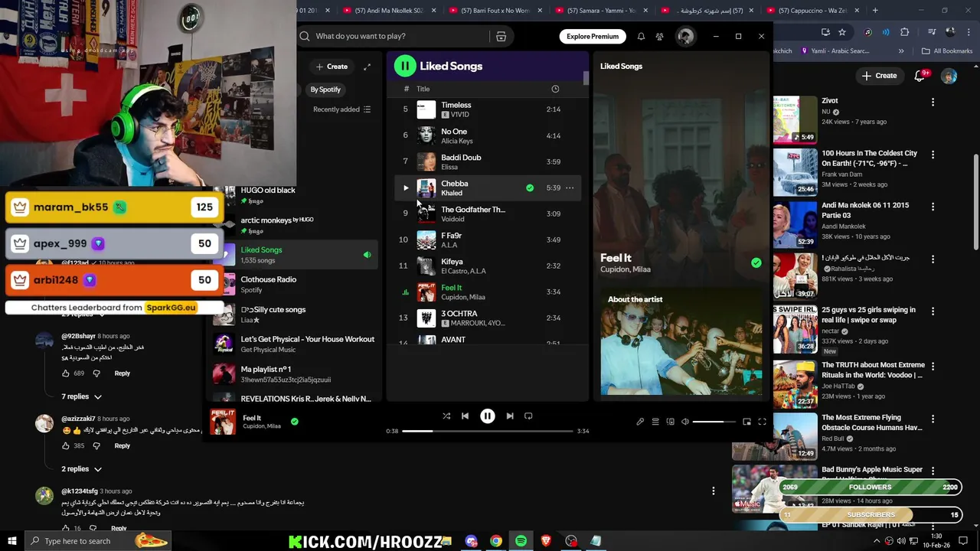This screenshot has height=551, width=980.
Task: Open the Chrome three-dot menu
Action: point(970,32)
